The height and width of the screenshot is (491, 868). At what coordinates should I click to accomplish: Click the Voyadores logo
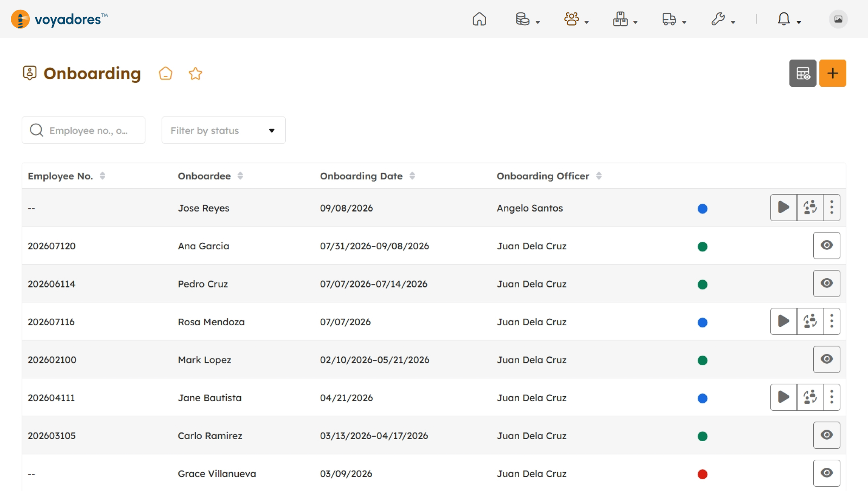click(59, 19)
